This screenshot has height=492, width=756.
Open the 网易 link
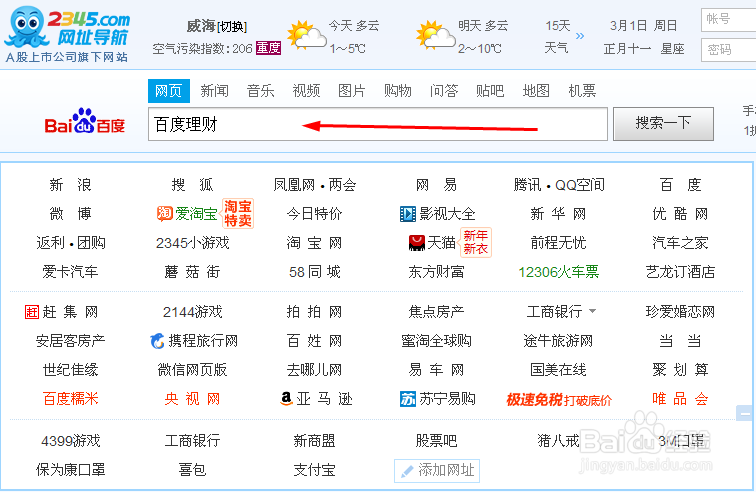coord(436,185)
